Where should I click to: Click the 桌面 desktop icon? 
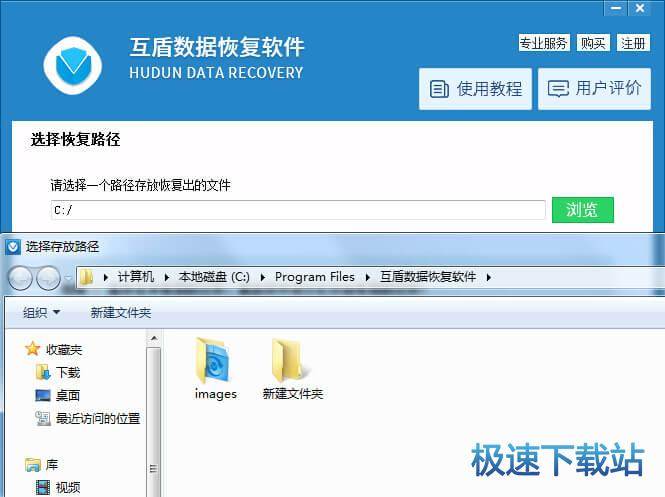43,396
